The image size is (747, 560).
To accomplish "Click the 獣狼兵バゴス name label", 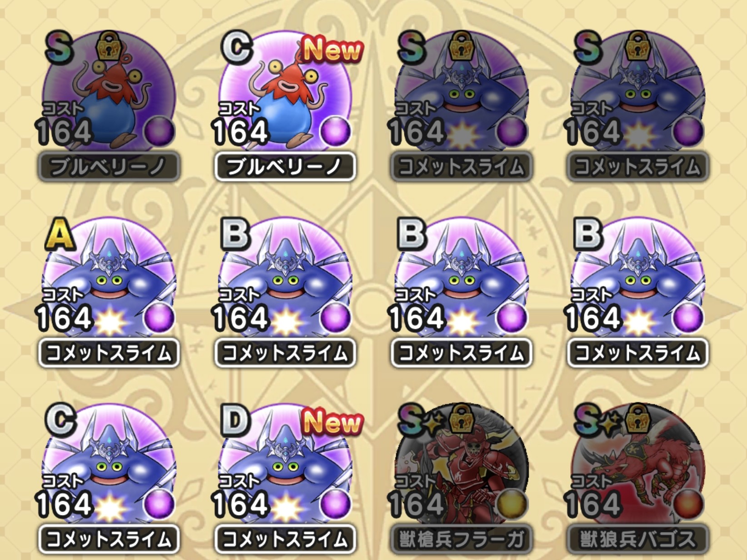I will 637,539.
